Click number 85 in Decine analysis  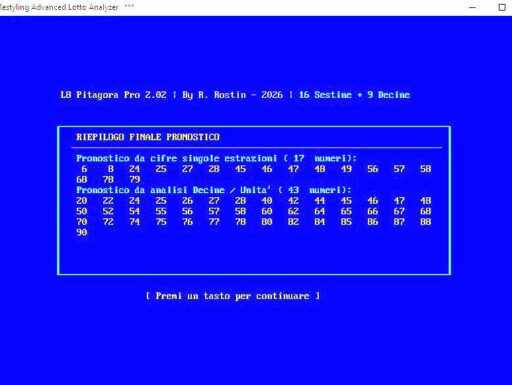(346, 222)
